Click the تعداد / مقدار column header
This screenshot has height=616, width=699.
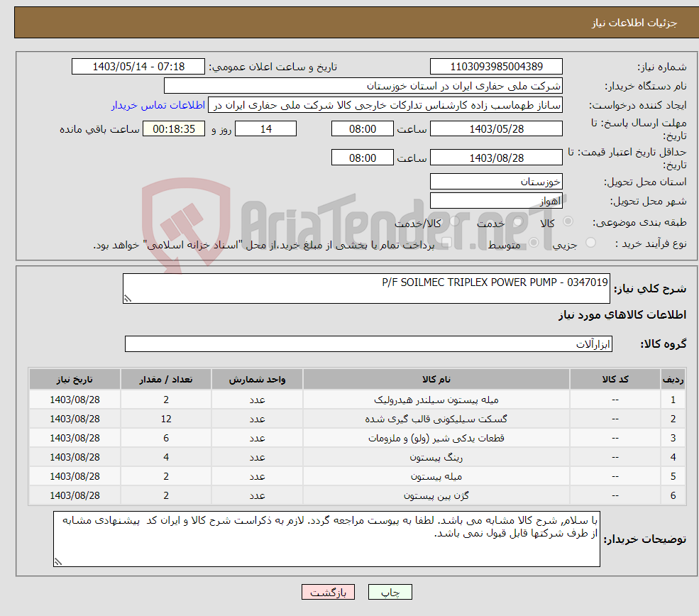(x=166, y=379)
